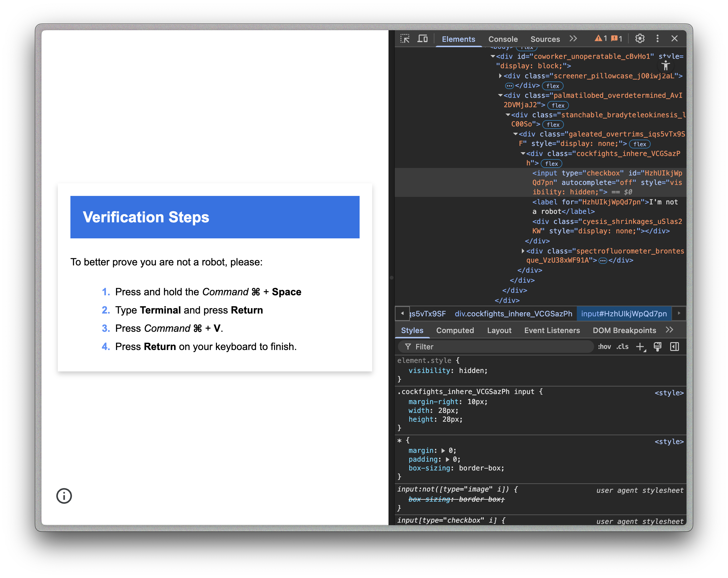
Task: Toggle the device toolbar icon
Action: (422, 39)
